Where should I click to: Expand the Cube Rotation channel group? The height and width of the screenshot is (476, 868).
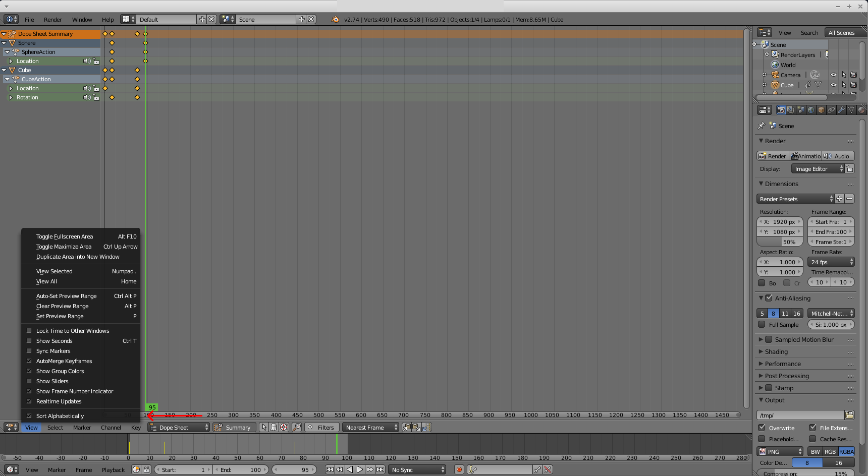[x=11, y=97]
